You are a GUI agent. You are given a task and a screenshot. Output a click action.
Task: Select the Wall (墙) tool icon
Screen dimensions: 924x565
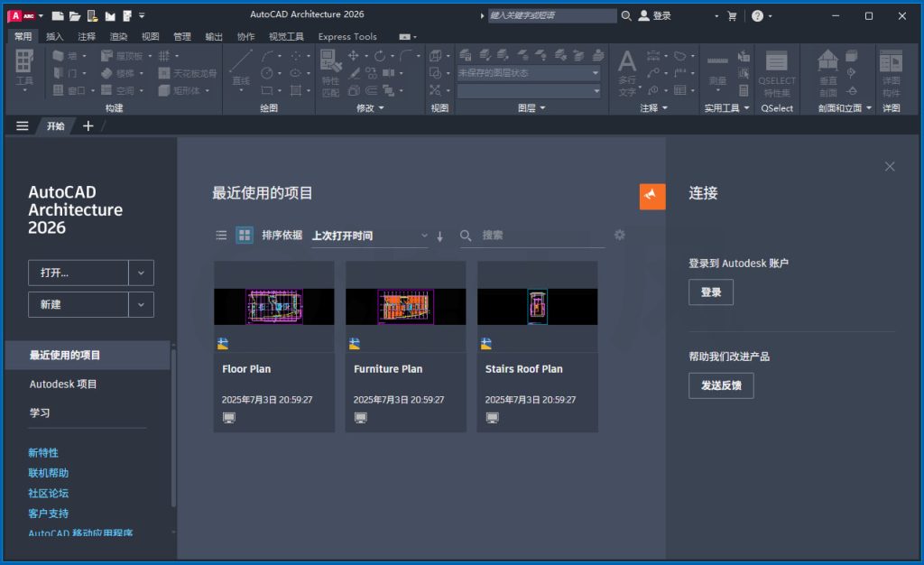(x=59, y=55)
